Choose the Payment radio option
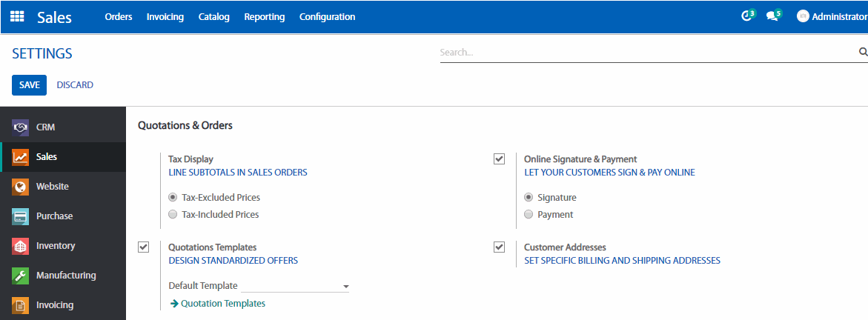This screenshot has width=868, height=320. 529,215
